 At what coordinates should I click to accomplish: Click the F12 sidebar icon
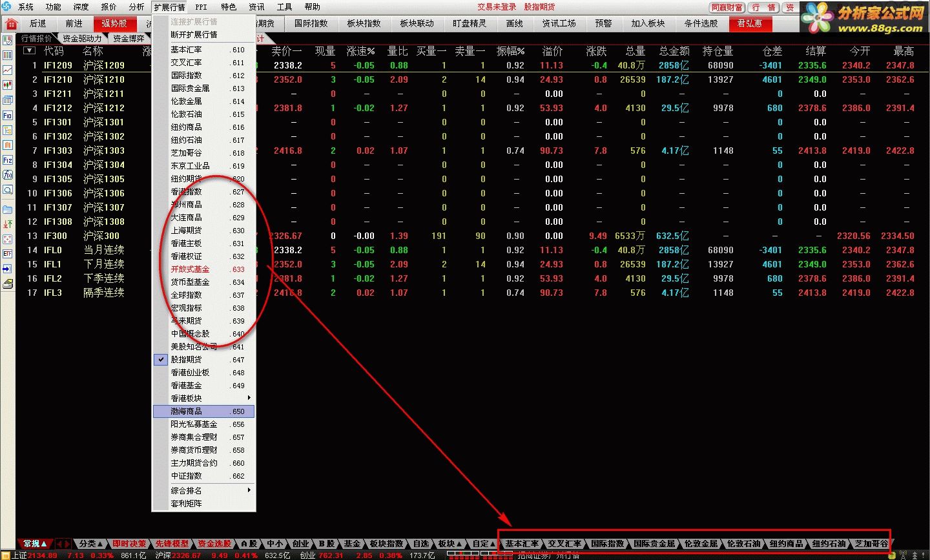pos(8,160)
